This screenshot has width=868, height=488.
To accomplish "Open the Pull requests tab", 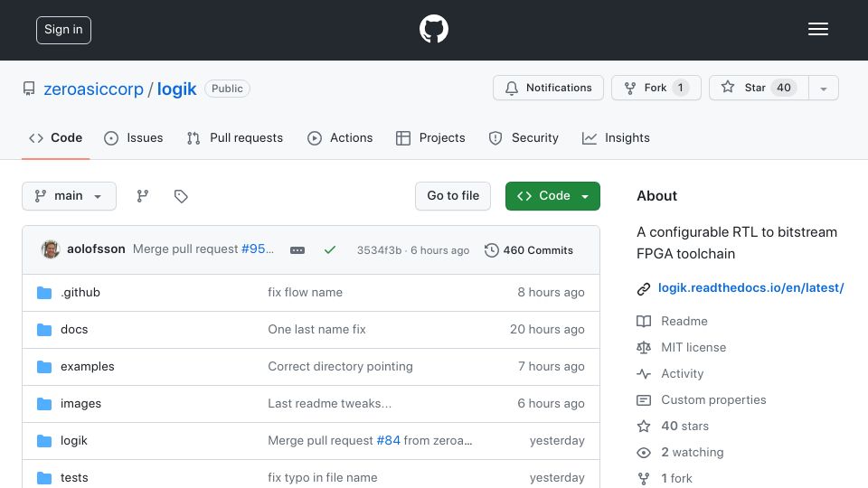I will [x=235, y=137].
